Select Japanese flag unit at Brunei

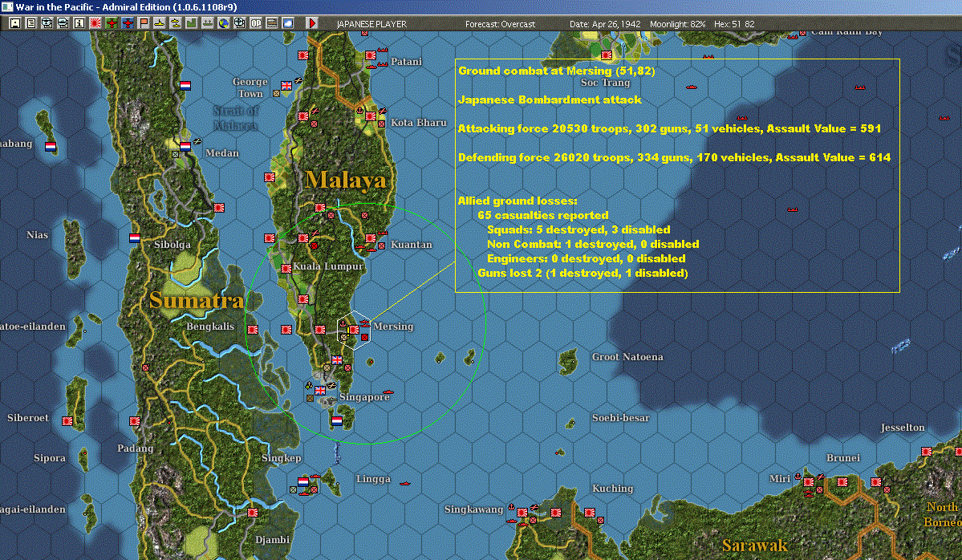(842, 482)
